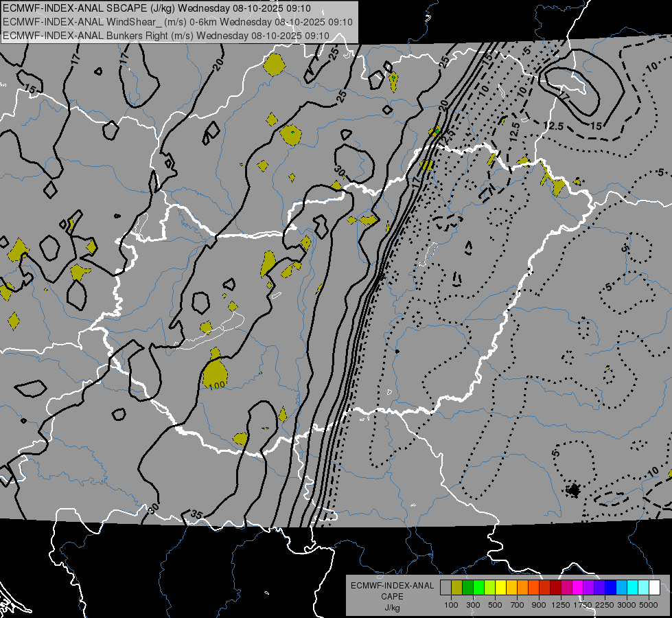The width and height of the screenshot is (672, 618).
Task: Select the bright cyan swatch in CAPE legend
Action: pos(632,588)
